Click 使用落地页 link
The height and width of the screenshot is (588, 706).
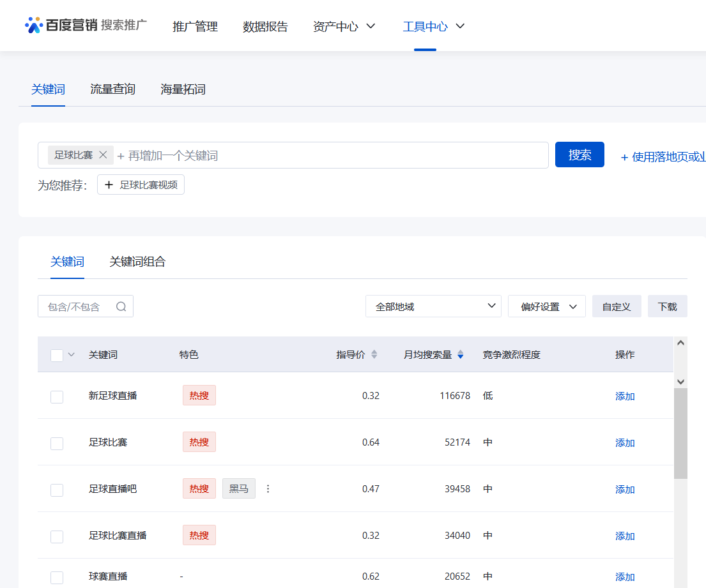pyautogui.click(x=663, y=156)
